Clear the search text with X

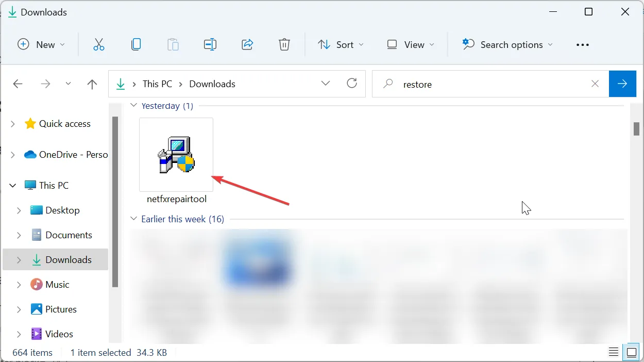coord(595,84)
